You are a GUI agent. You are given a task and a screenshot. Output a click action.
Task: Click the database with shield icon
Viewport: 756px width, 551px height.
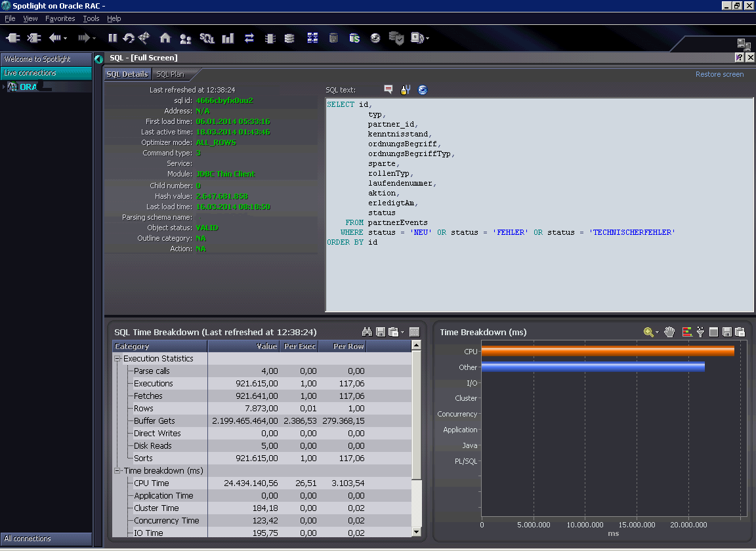(x=396, y=38)
